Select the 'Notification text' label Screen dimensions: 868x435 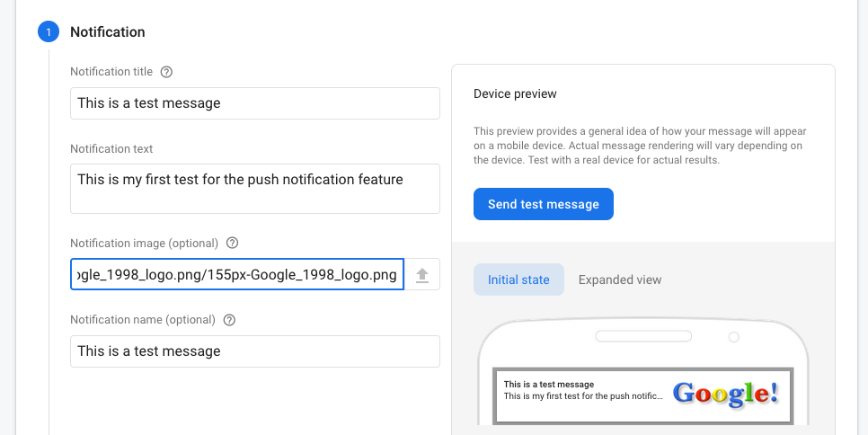111,149
